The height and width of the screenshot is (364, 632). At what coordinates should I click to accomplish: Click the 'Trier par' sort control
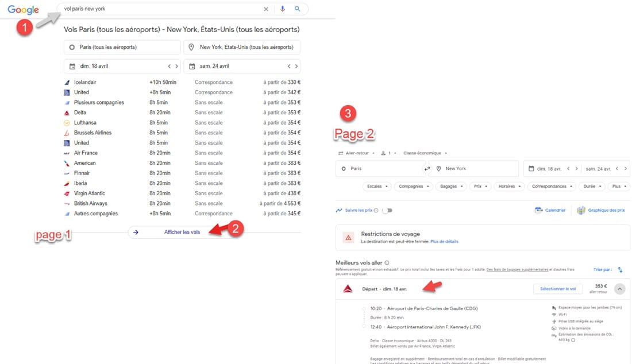coord(603,270)
